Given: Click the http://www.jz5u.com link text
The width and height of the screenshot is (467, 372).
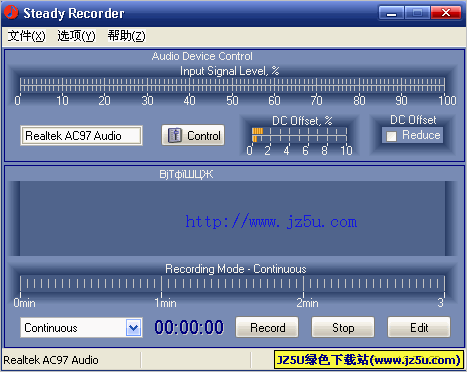Looking at the screenshot, I should click(x=271, y=222).
